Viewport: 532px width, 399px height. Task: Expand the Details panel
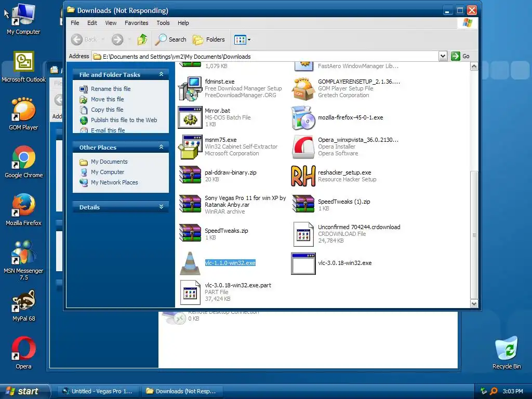point(161,207)
